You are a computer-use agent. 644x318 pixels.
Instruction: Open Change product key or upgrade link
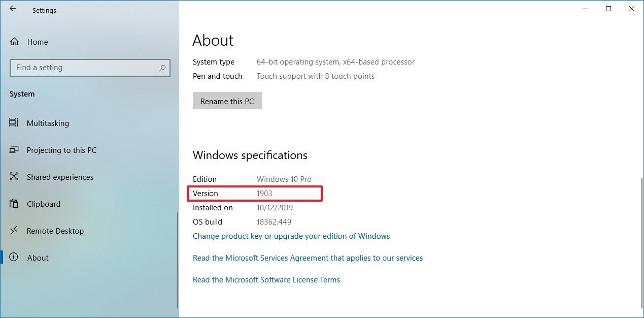tap(291, 236)
